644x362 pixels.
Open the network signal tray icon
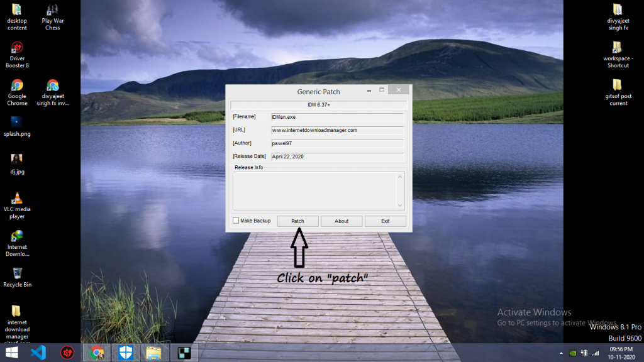pos(595,353)
